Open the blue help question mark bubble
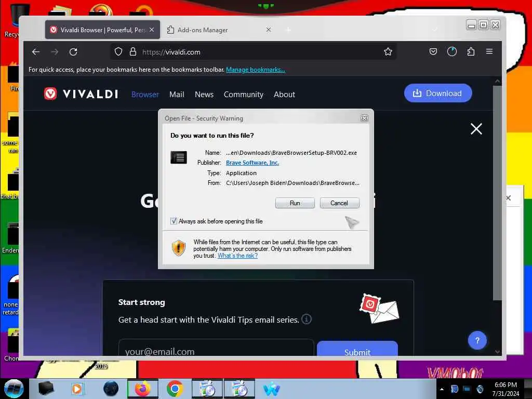 tap(477, 340)
